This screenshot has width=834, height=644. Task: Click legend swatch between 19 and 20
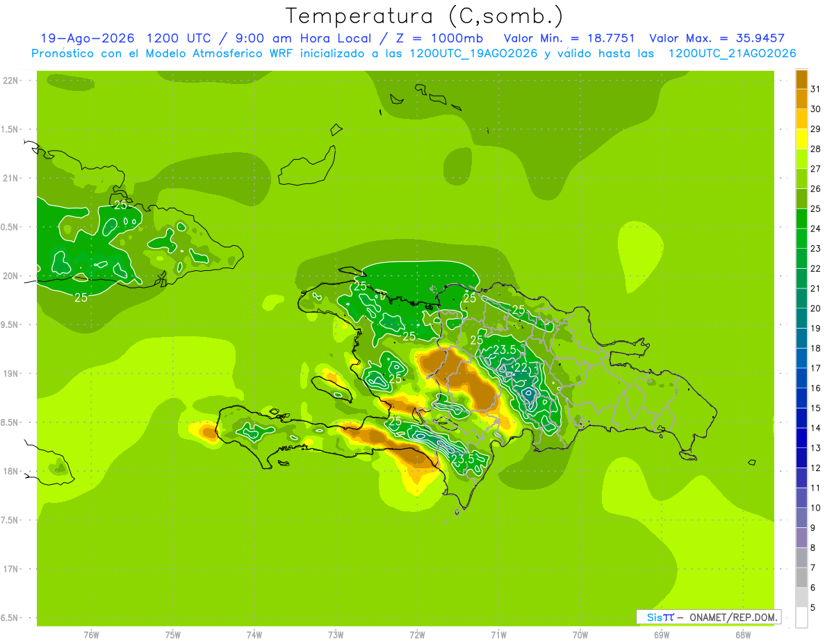pyautogui.click(x=801, y=318)
